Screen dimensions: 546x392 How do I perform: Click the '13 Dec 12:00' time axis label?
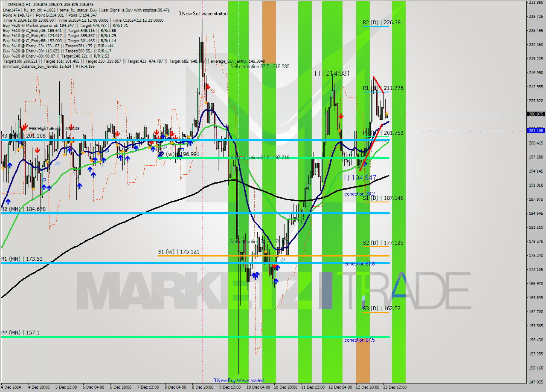[x=395, y=387]
